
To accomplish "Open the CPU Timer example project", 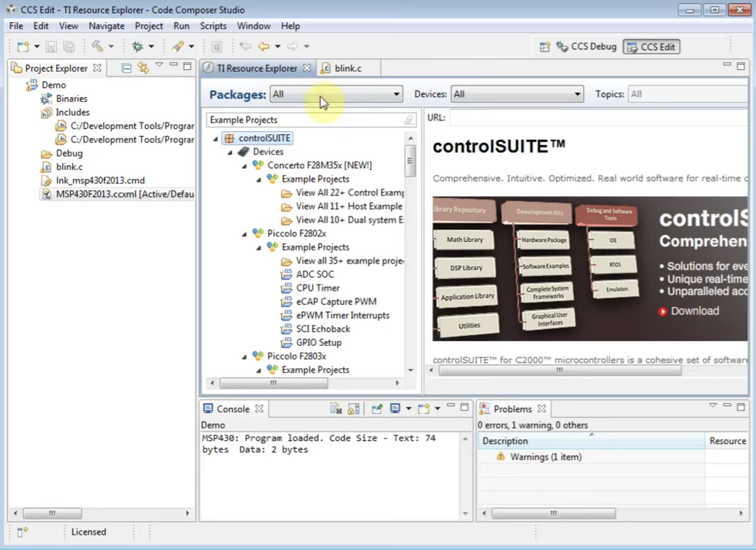I will tap(317, 288).
